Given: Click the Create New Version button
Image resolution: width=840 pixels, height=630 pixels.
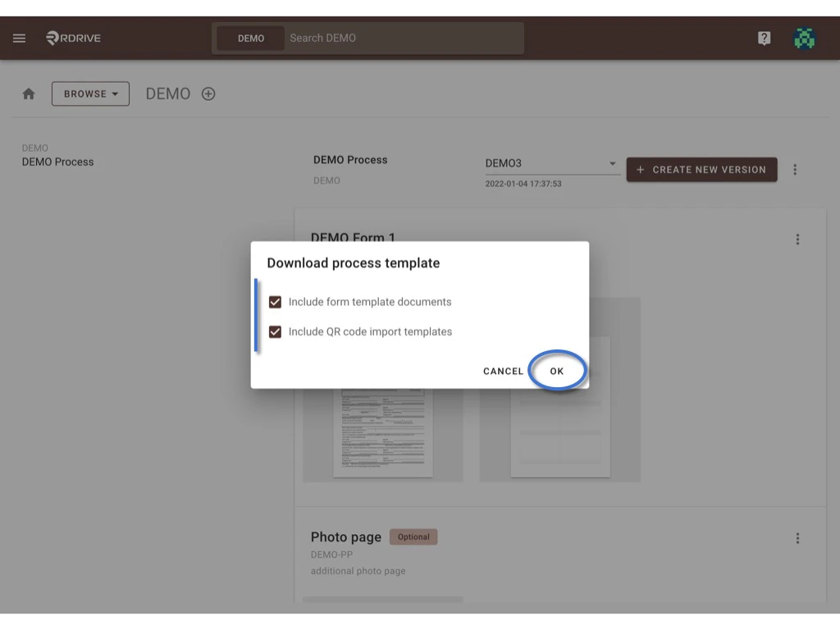Looking at the screenshot, I should pyautogui.click(x=701, y=169).
